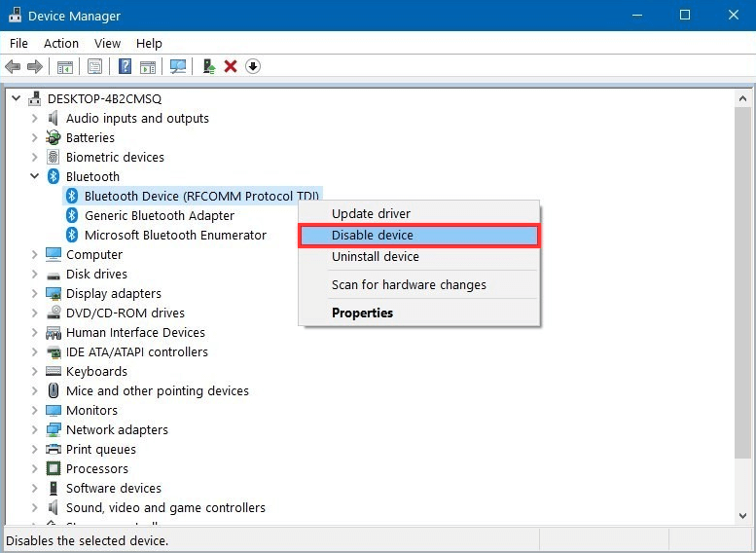Click the Processors chip icon

(54, 468)
